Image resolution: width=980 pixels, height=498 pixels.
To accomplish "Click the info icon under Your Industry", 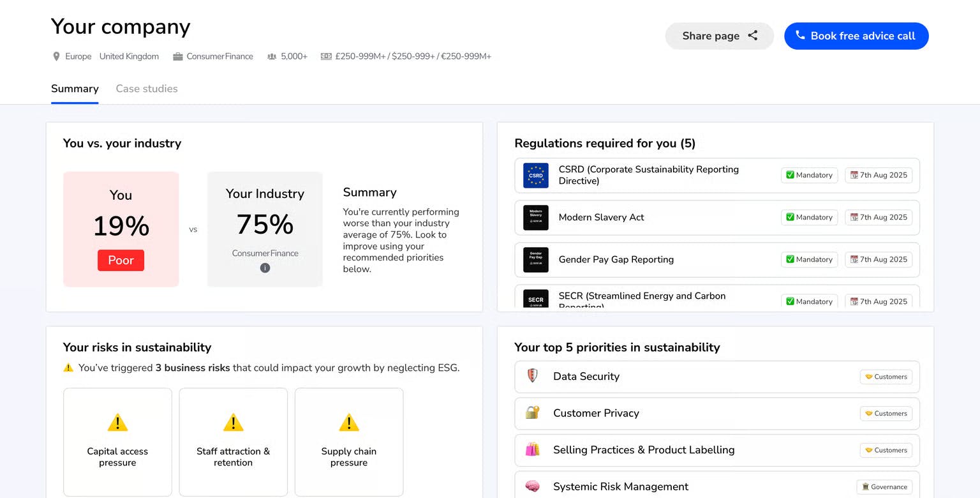I will [x=265, y=268].
